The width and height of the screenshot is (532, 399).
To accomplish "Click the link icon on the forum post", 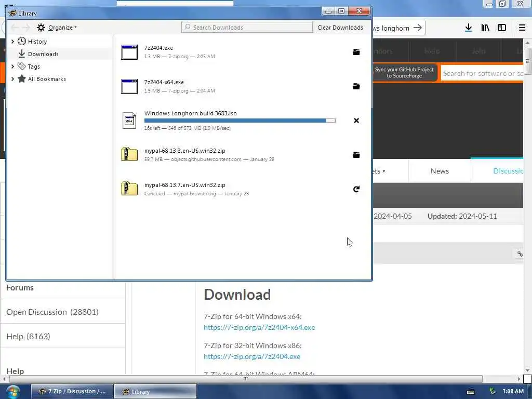I will coord(520,254).
